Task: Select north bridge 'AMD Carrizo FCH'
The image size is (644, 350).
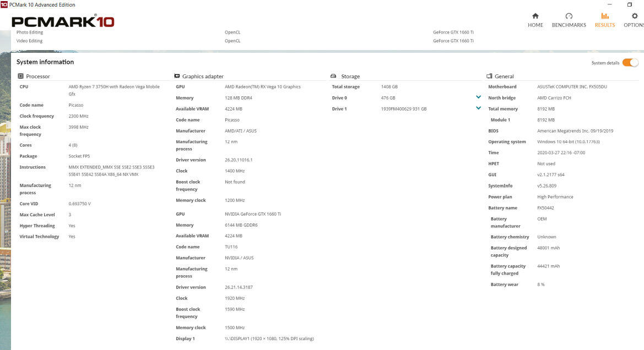Action: [x=554, y=98]
